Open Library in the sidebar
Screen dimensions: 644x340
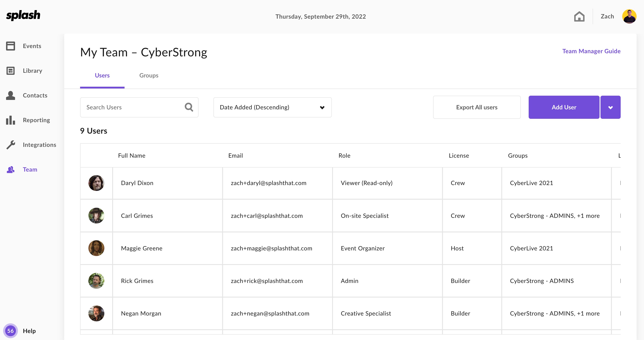click(33, 71)
